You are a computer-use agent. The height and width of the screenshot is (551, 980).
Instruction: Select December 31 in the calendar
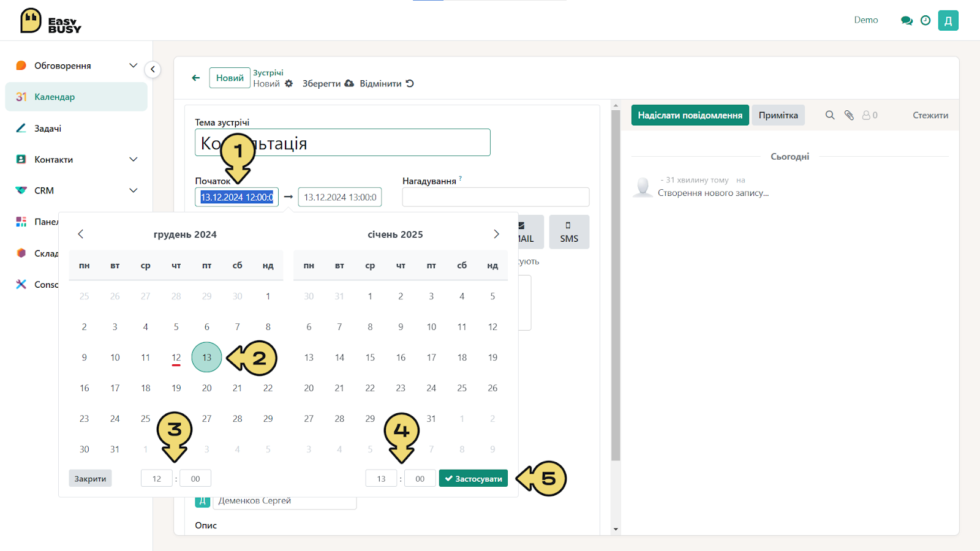(x=115, y=449)
